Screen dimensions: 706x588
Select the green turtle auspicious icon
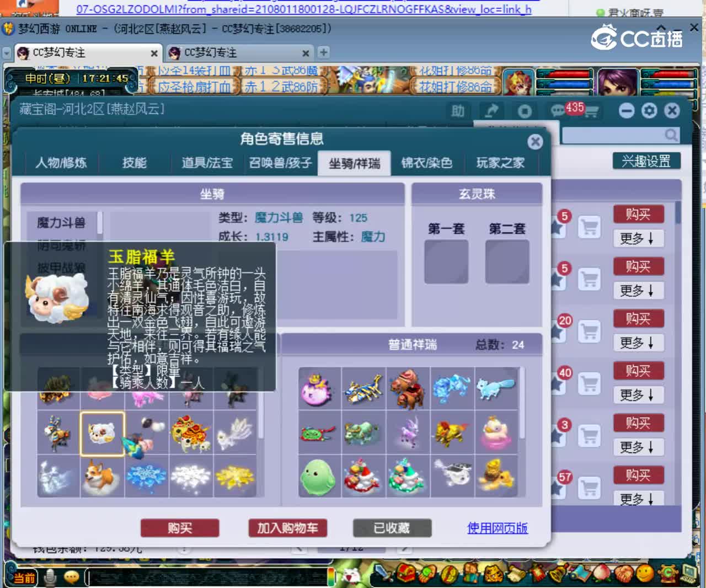319,433
